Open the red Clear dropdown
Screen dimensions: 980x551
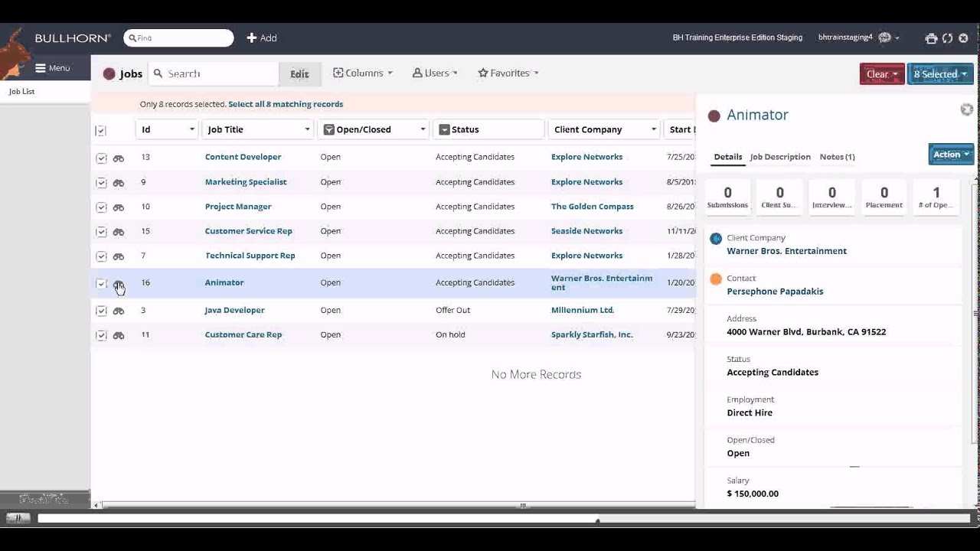point(882,74)
